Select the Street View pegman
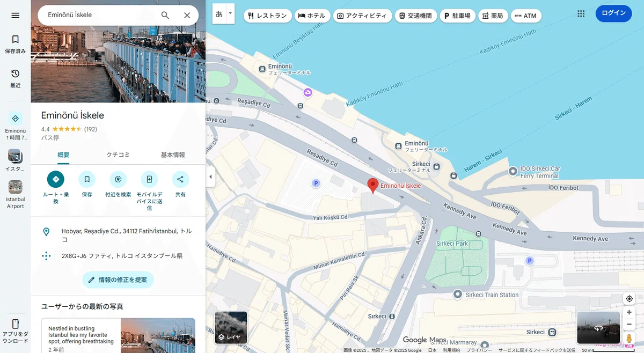Viewport: 644px width, 353px height. tap(630, 339)
